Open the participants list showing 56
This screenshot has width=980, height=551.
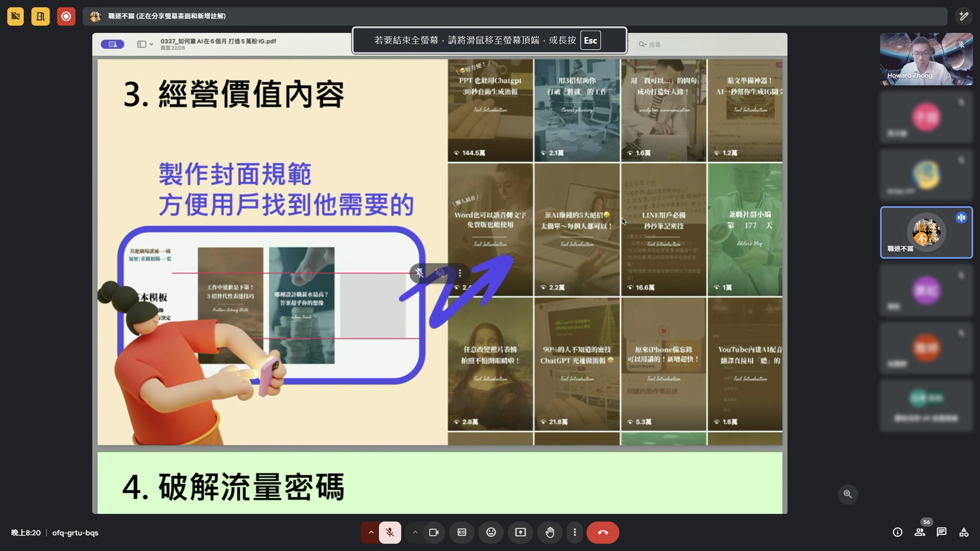pyautogui.click(x=920, y=532)
